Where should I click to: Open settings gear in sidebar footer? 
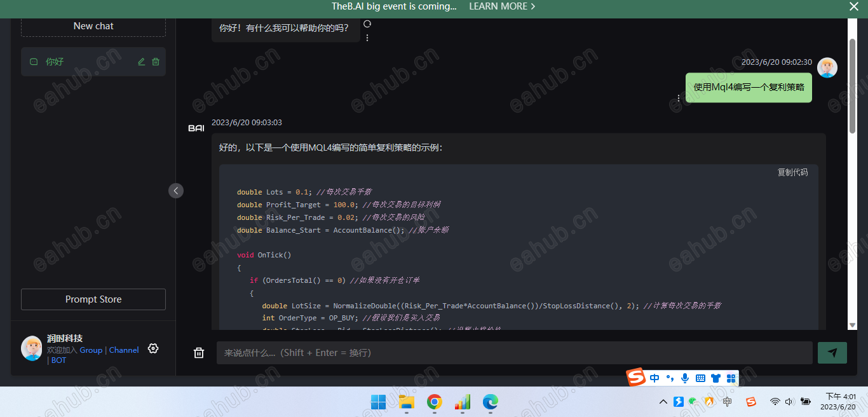pyautogui.click(x=153, y=348)
